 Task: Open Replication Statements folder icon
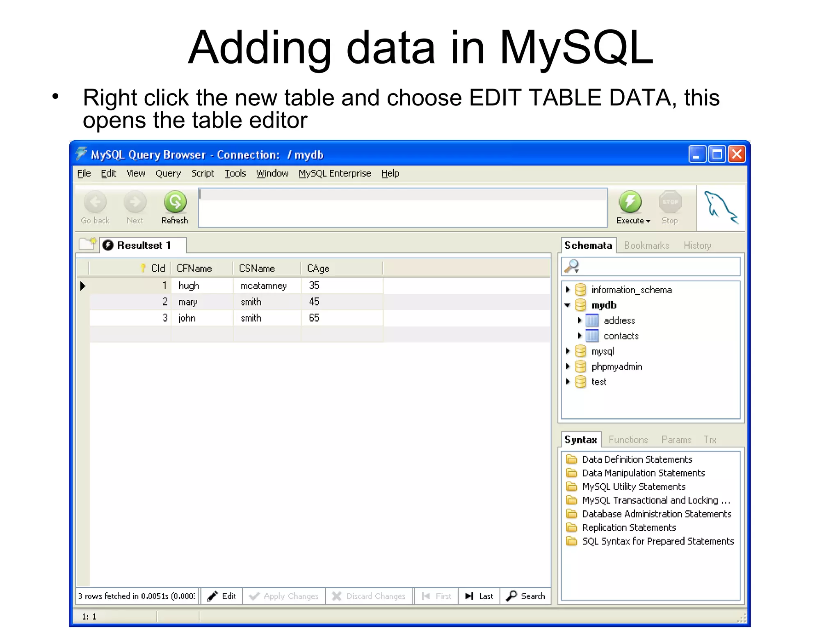point(571,527)
